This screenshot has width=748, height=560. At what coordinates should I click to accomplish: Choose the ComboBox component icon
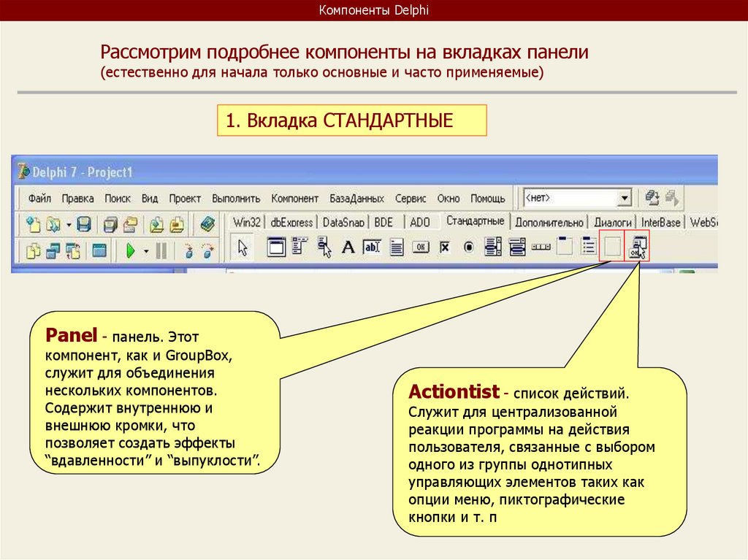(x=517, y=247)
